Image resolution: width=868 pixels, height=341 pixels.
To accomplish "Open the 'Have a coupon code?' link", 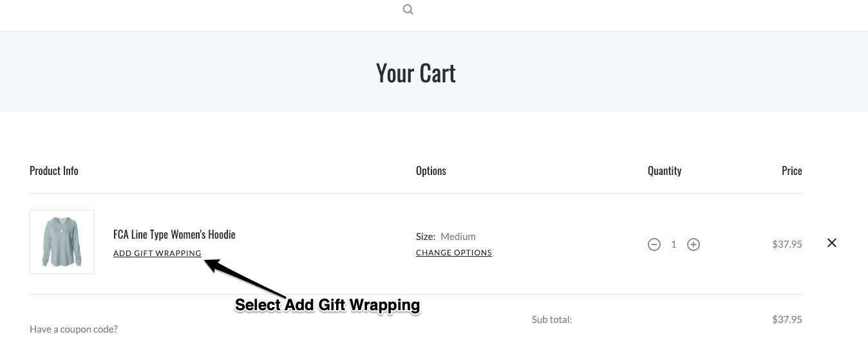I will 73,329.
